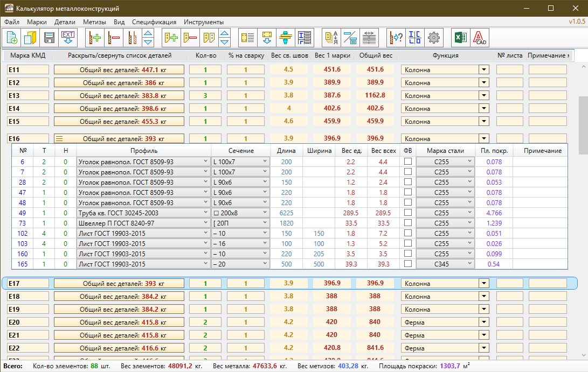Viewport: 588px width, 372px height.
Task: Enable the ФВ checkbox for detail 165
Action: pyautogui.click(x=408, y=264)
